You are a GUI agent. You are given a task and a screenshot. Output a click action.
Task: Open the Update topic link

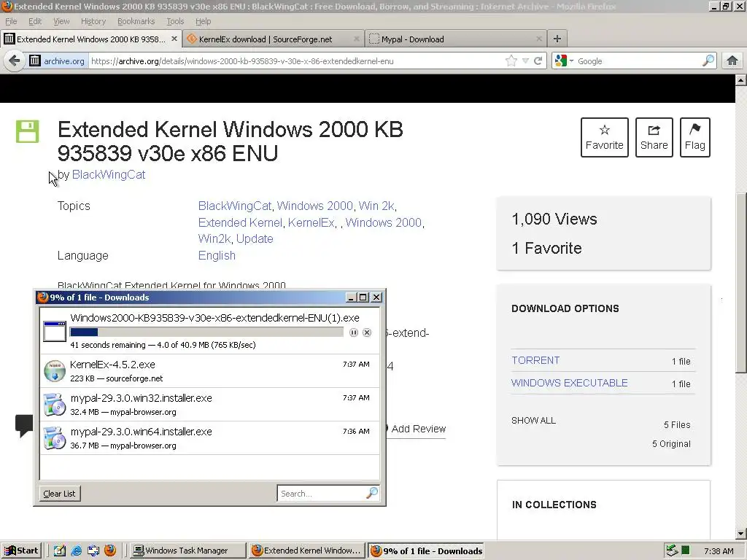[x=255, y=238]
